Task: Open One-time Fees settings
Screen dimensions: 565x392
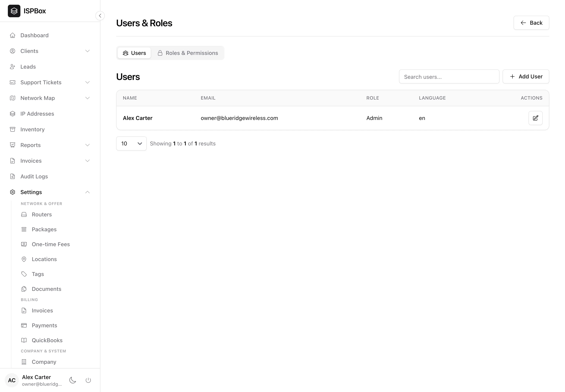Action: (51, 244)
